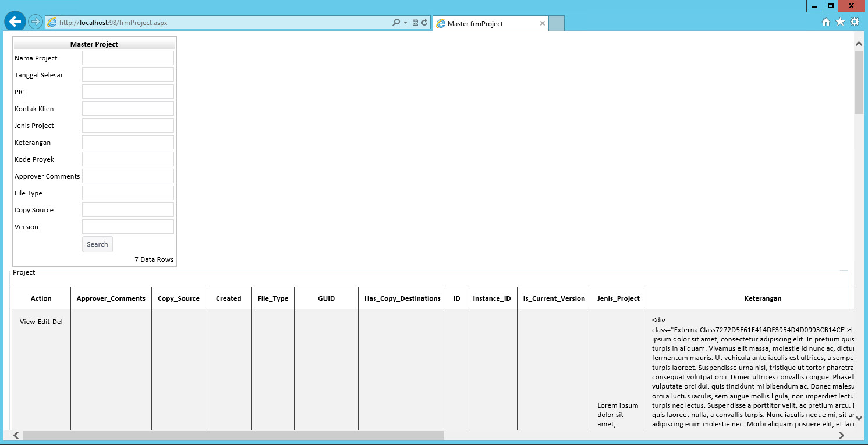868x445 pixels.
Task: Click the Del link in first row
Action: pos(58,322)
